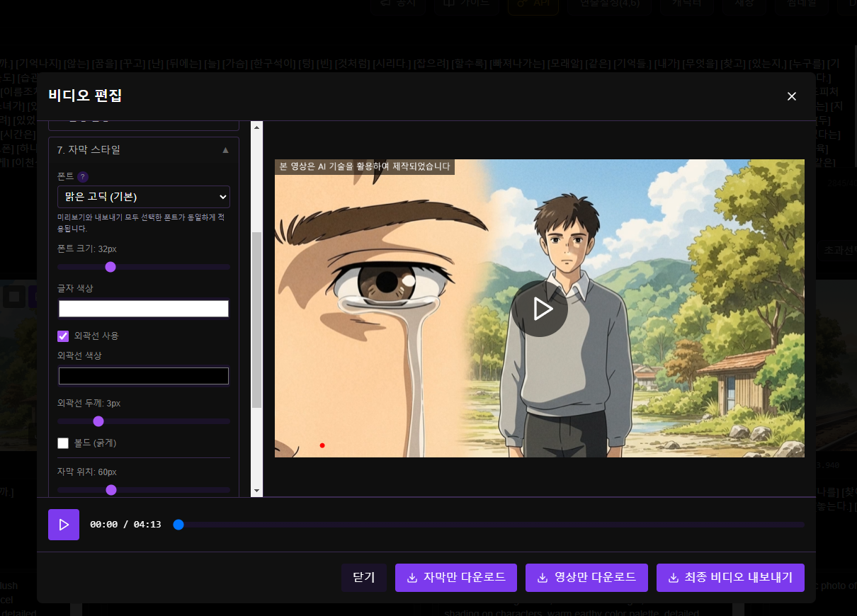Click the download icon on 영상만 다운로드
Viewport: 857px width, 616px height.
[543, 578]
